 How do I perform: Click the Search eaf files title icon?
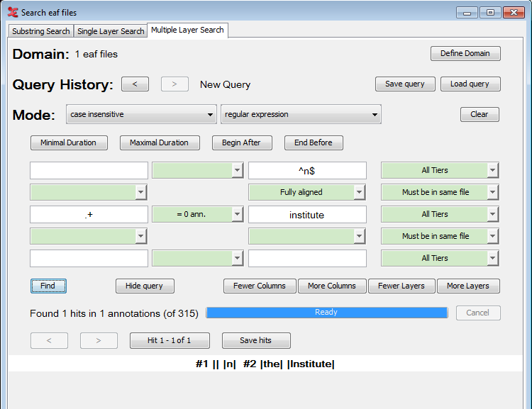coord(12,12)
